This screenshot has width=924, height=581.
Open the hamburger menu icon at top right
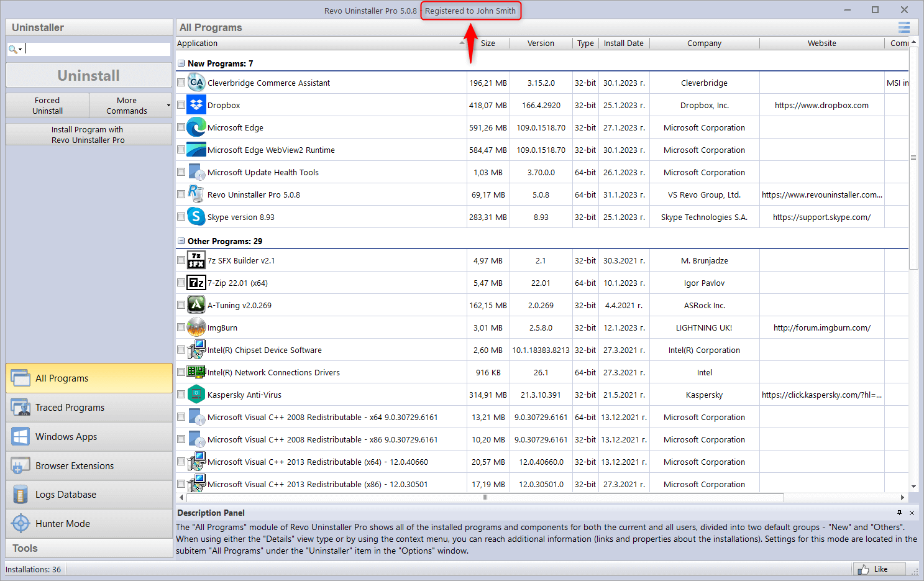tap(903, 27)
